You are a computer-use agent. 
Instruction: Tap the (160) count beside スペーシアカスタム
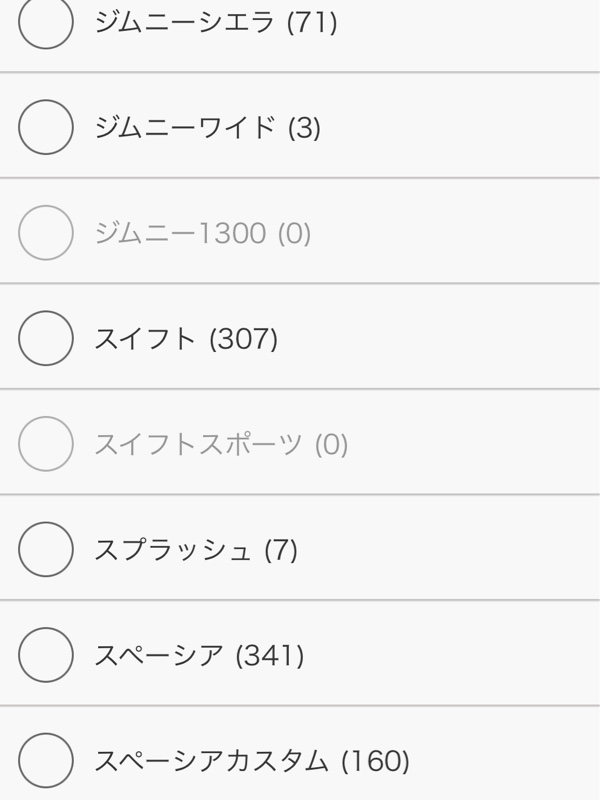click(376, 762)
